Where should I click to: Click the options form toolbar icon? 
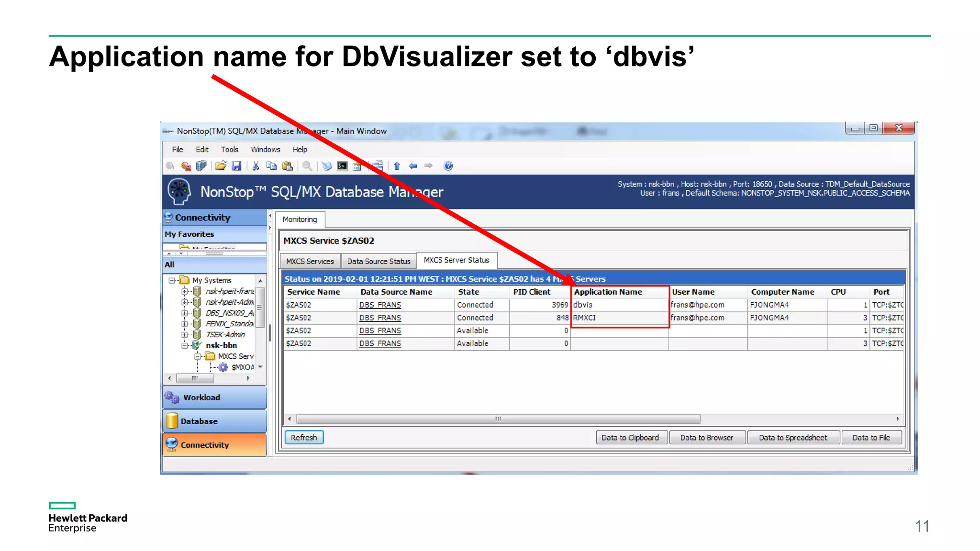(x=357, y=166)
